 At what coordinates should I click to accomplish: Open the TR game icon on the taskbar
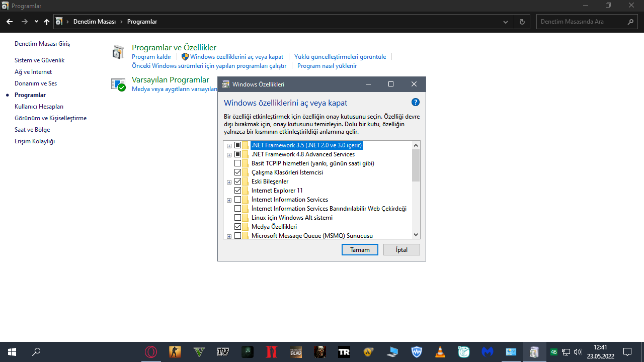pyautogui.click(x=344, y=352)
